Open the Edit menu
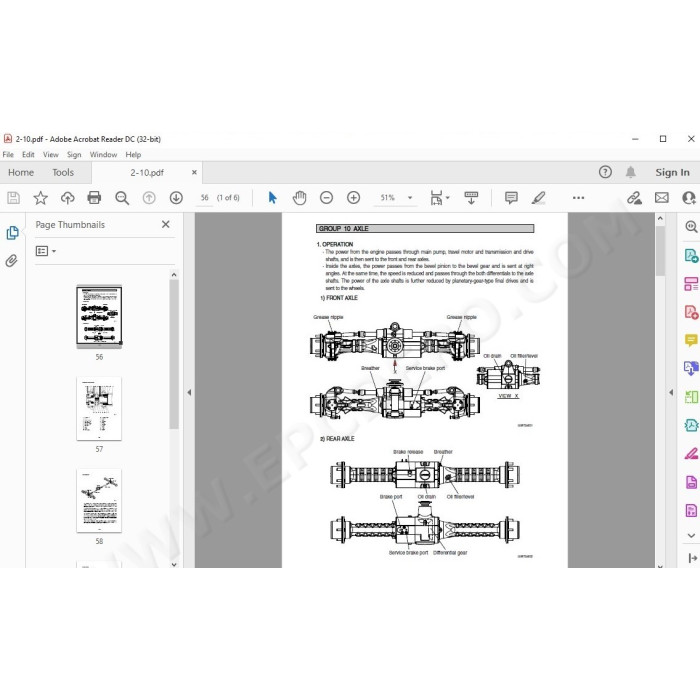The width and height of the screenshot is (700, 700). click(28, 154)
